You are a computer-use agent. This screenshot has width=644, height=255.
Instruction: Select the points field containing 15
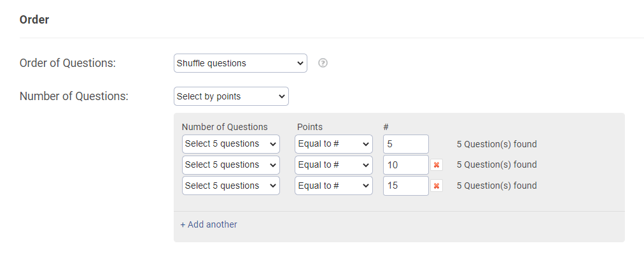point(405,186)
